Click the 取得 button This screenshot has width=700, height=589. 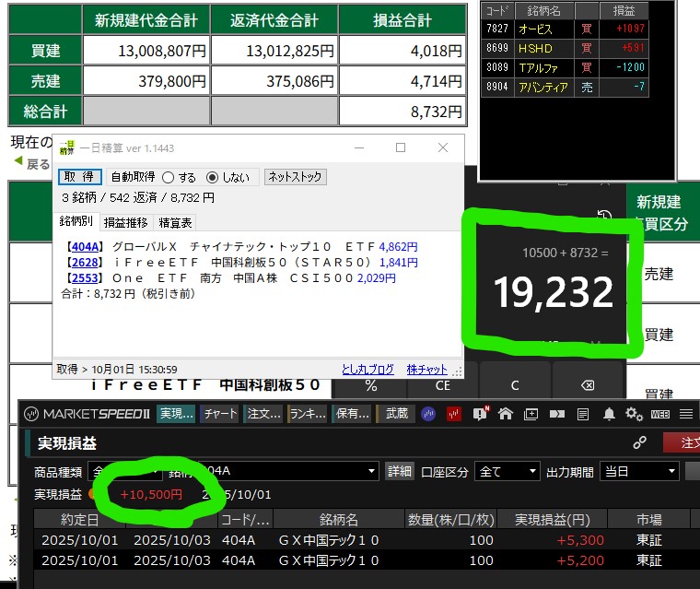coord(80,177)
